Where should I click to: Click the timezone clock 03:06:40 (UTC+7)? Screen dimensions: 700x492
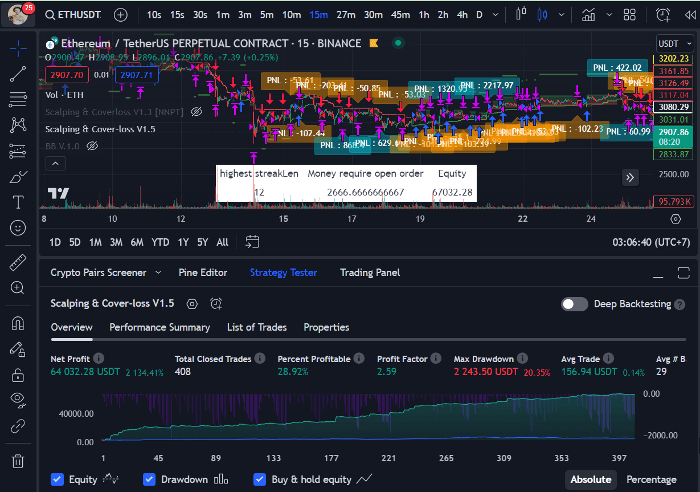[651, 242]
